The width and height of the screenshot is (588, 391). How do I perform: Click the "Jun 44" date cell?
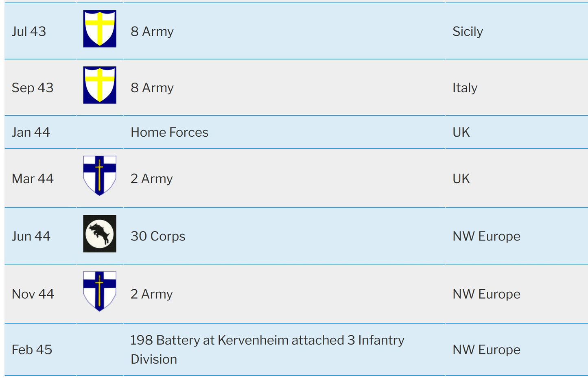(x=31, y=236)
